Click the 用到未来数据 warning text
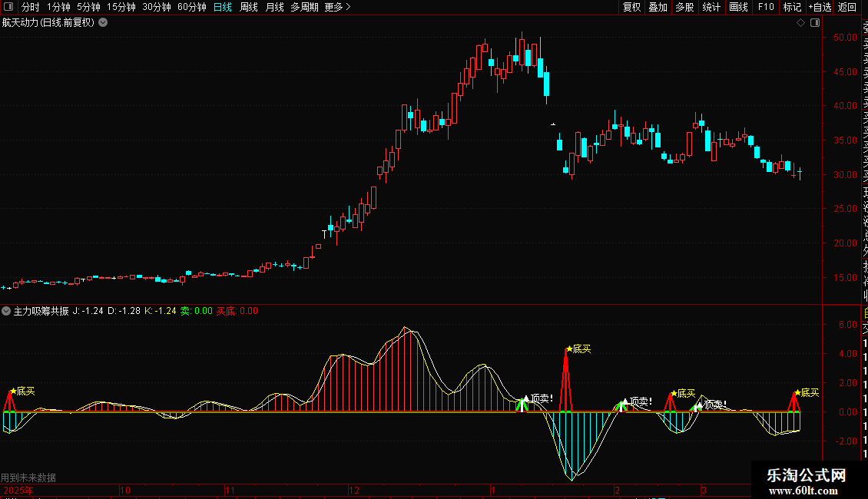The width and height of the screenshot is (868, 499). 28,478
